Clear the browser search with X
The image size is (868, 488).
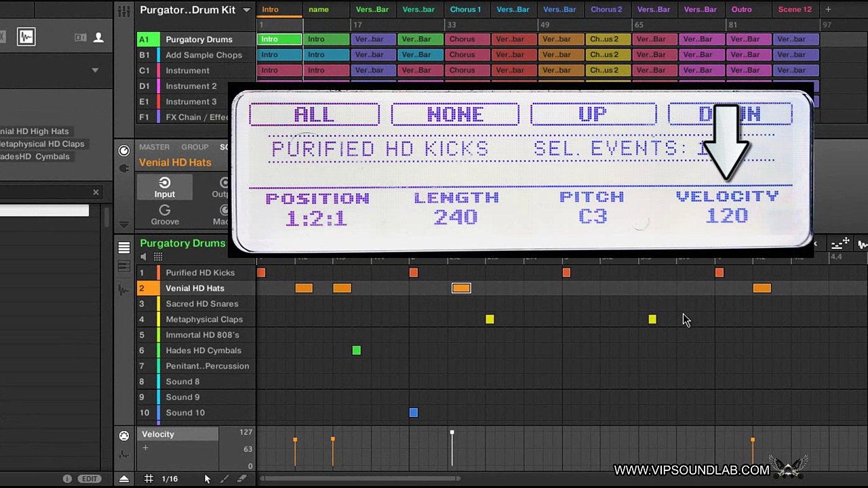[96, 192]
